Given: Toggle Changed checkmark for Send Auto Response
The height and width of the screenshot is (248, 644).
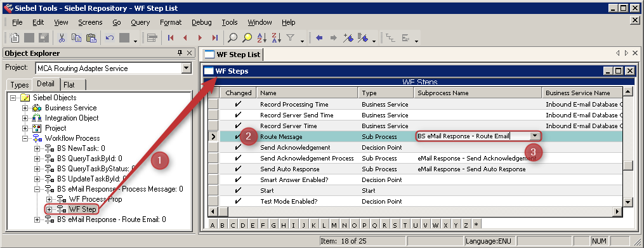Looking at the screenshot, I should pos(238,169).
